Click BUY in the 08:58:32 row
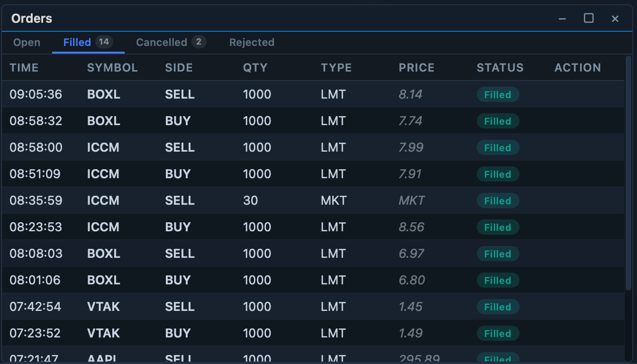 178,121
